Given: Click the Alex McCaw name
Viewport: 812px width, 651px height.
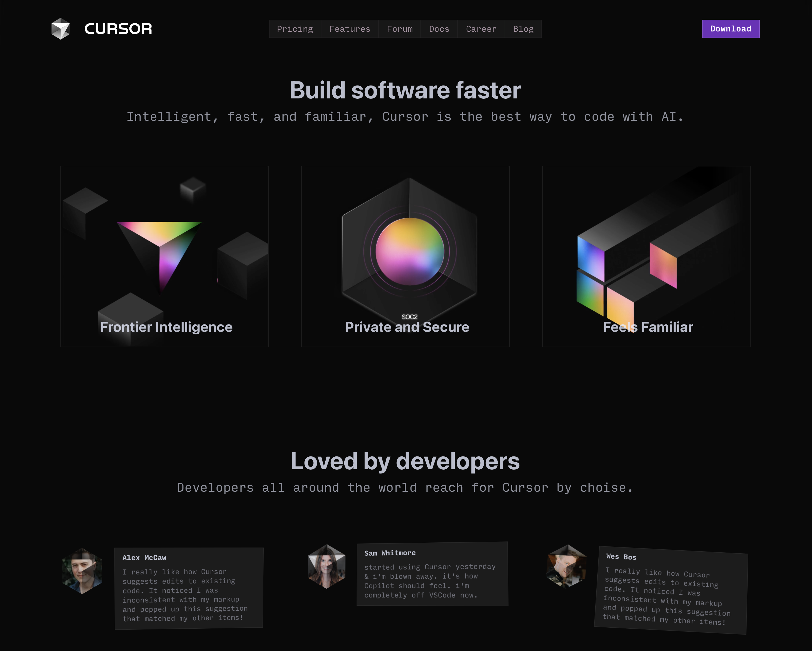Looking at the screenshot, I should (x=144, y=558).
